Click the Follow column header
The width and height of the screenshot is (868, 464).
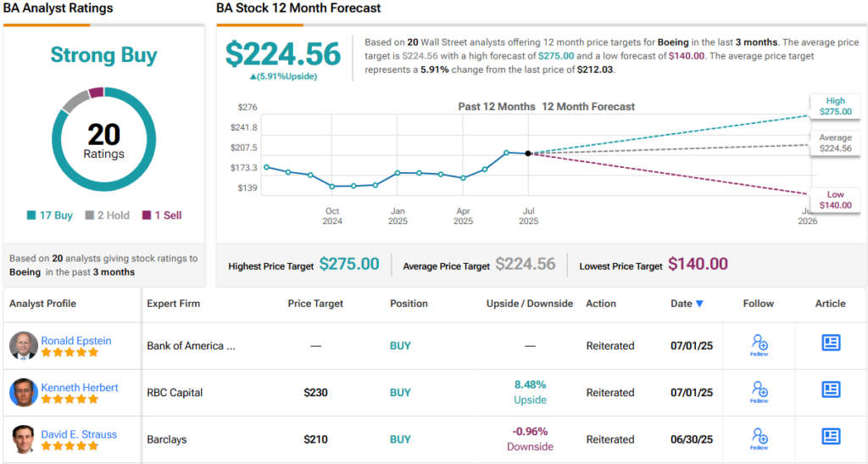(759, 304)
